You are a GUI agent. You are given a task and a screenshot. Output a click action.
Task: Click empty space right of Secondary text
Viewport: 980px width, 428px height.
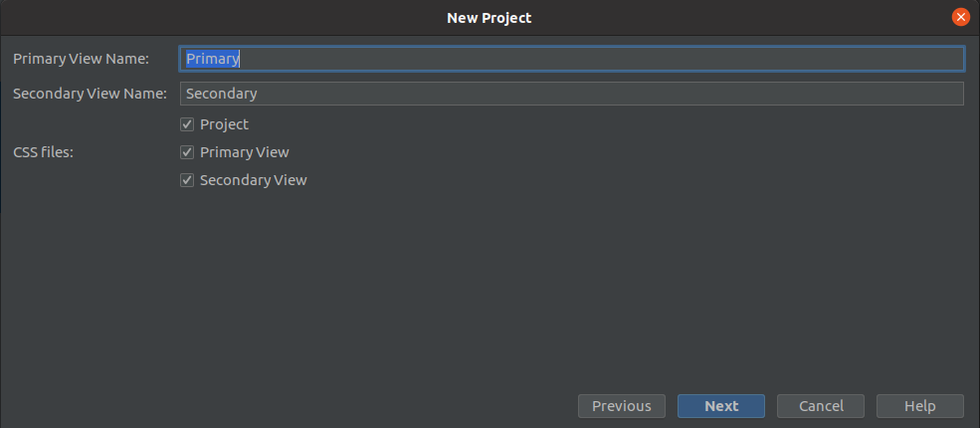(x=609, y=94)
